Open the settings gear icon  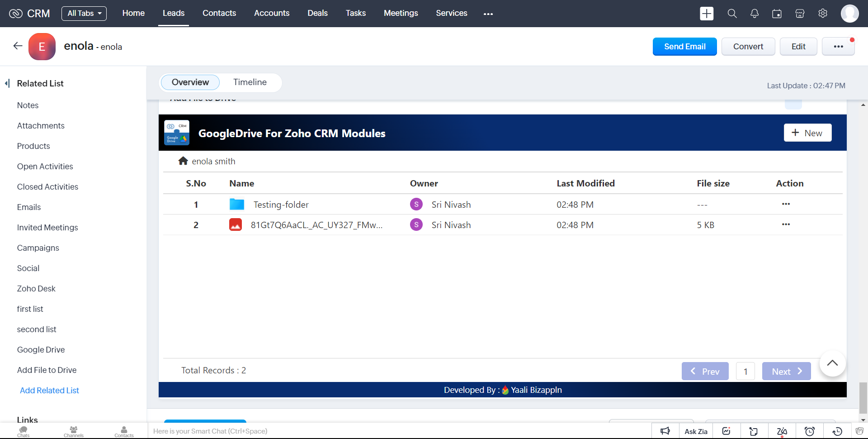click(823, 14)
